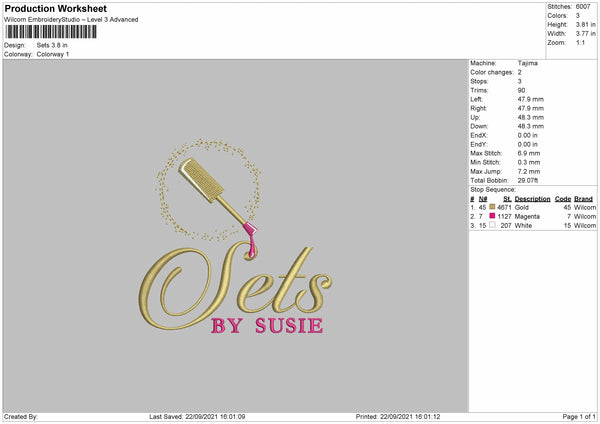The width and height of the screenshot is (600, 424).
Task: Click 'Wilcom EmbroideryStudio – Level 3 Advanced' text
Action: 71,20
